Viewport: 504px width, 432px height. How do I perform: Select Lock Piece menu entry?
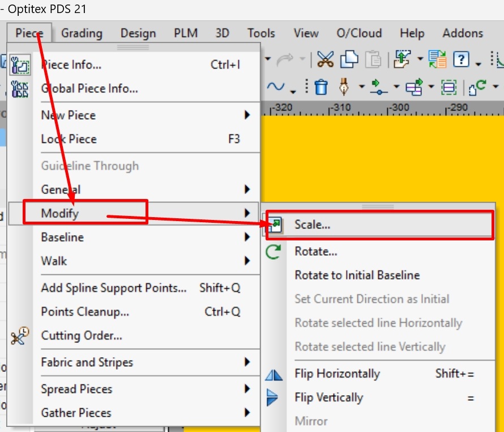[69, 139]
